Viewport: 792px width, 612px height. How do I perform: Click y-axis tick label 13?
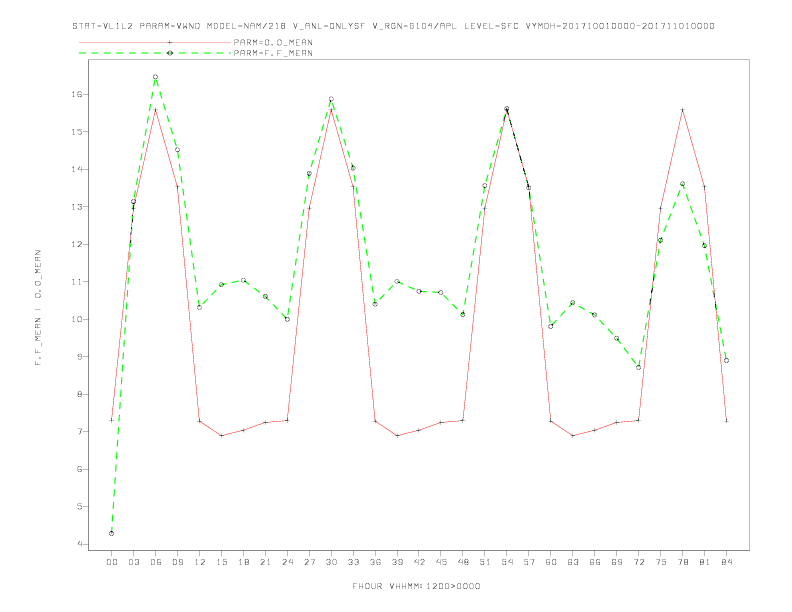coord(77,207)
